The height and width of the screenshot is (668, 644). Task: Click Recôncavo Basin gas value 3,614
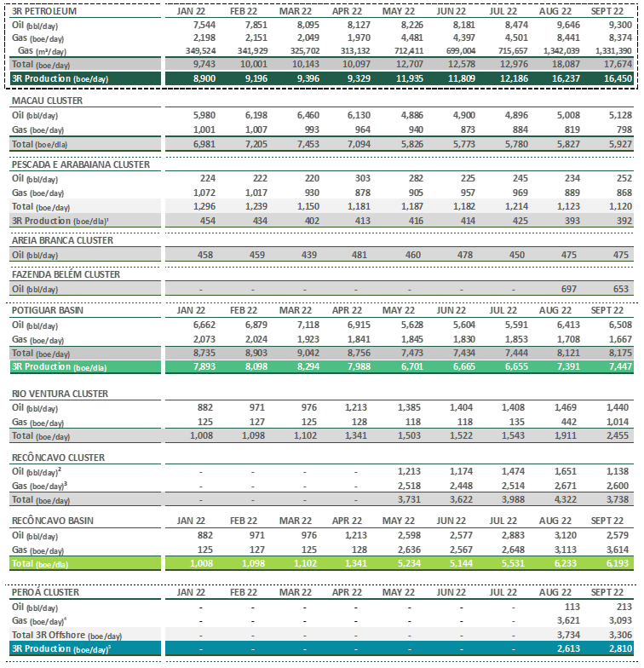[617, 550]
